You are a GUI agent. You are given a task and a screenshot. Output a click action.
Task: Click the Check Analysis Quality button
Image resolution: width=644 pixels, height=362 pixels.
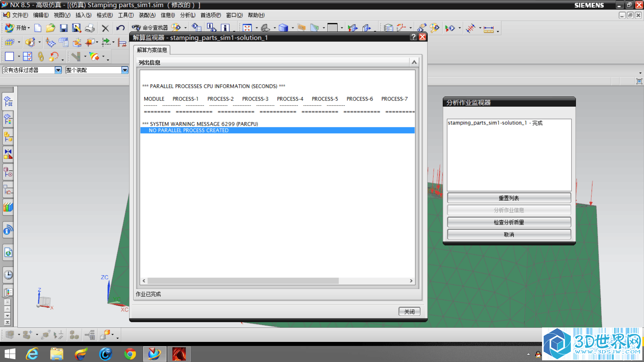point(509,222)
